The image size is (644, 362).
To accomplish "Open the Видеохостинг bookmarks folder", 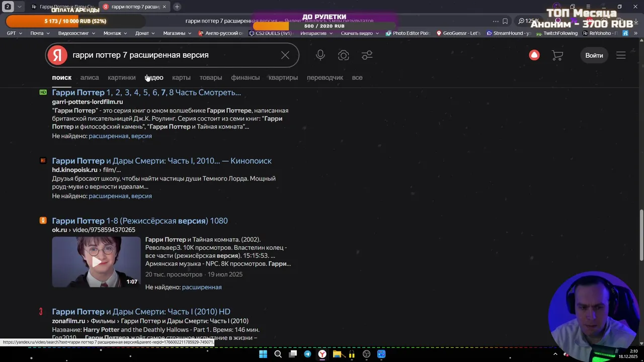I will click(x=76, y=33).
